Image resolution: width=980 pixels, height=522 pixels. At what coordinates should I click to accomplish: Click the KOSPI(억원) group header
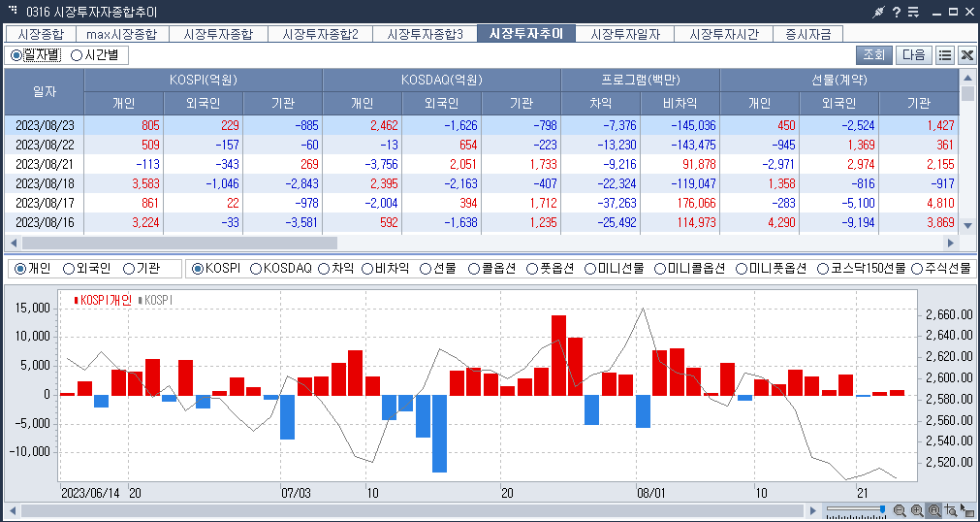pos(204,81)
